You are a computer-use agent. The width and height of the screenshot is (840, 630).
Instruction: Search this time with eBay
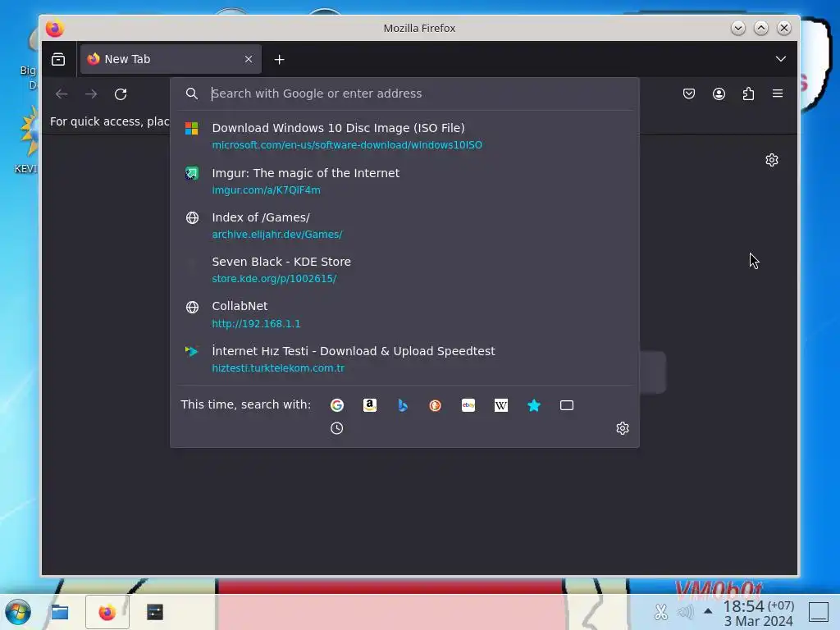tap(468, 405)
